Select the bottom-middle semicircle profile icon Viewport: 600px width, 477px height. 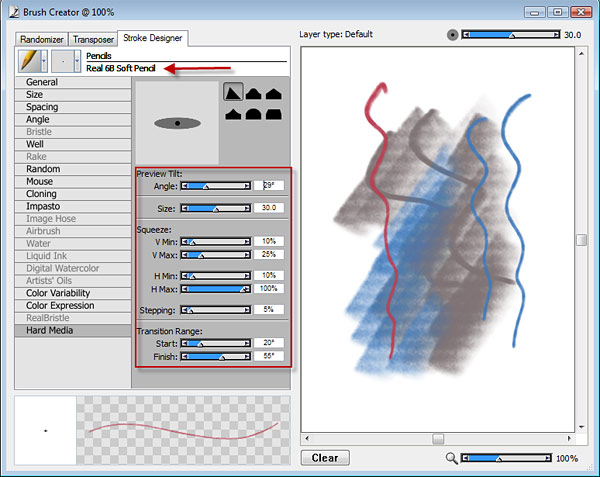[x=253, y=114]
